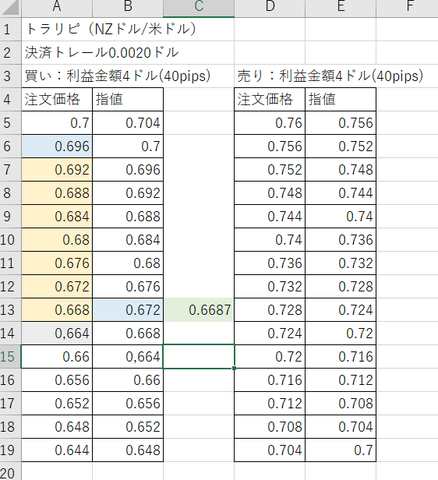438x480 pixels.
Task: Select row 20 header
Action: [11, 472]
